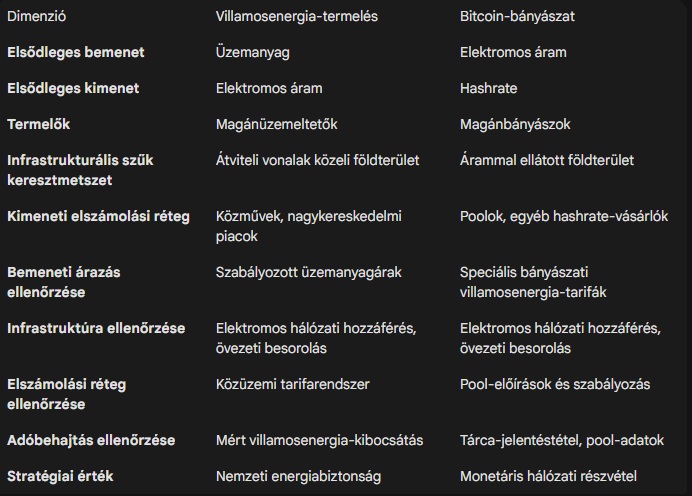This screenshot has height=496, width=692.
Task: Click the 'Üzemanyag' cell
Action: tap(254, 52)
